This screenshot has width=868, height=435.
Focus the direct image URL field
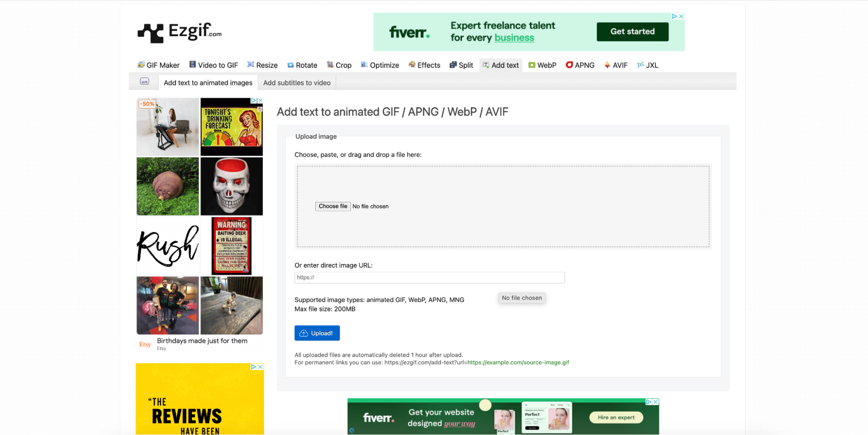(429, 277)
